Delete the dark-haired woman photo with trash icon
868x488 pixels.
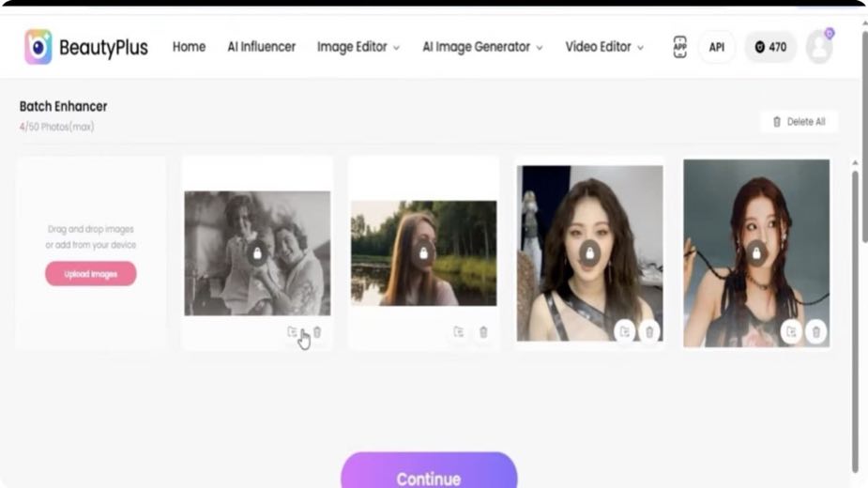649,332
